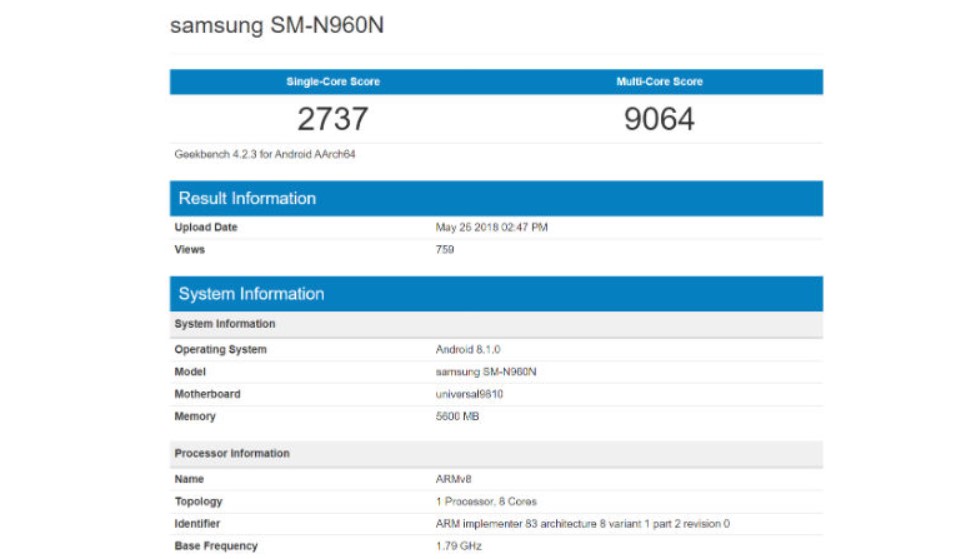
Task: Select the '5600 MB' memory value
Action: (x=457, y=416)
